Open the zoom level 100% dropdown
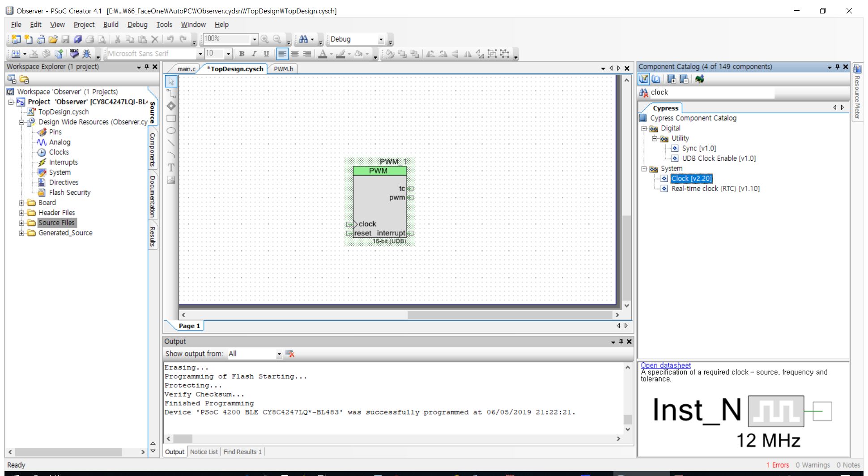Screen dimensions: 868x476 (x=255, y=39)
